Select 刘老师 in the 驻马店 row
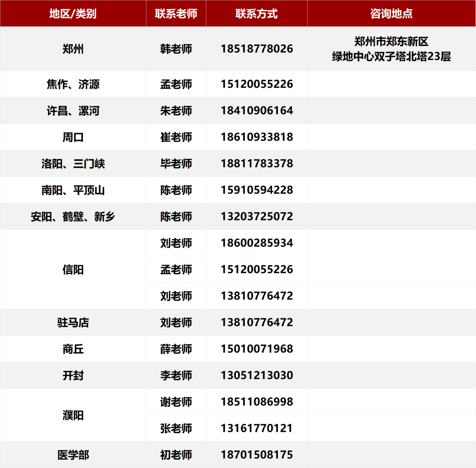Image resolution: width=476 pixels, height=468 pixels. 176,322
